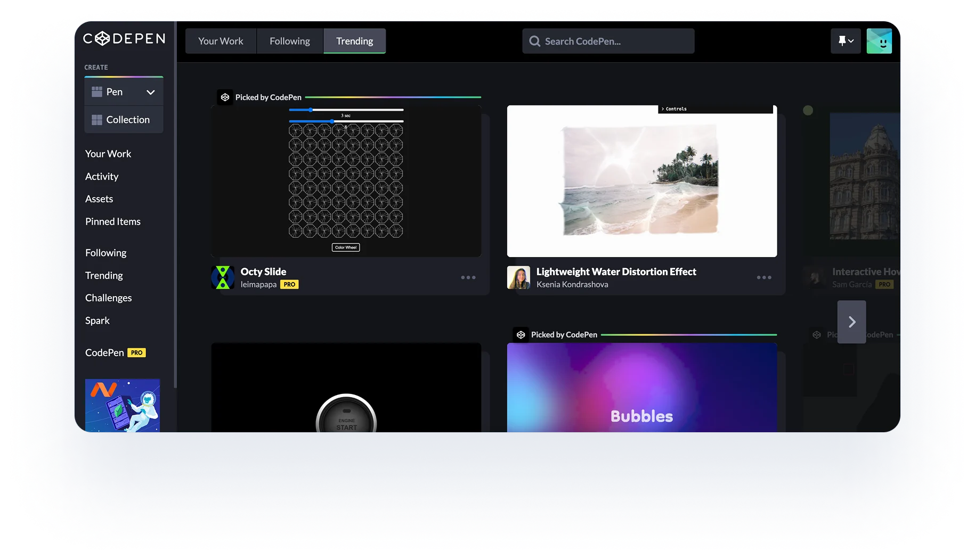Focus the Search CodePen field
The width and height of the screenshot is (975, 560).
pos(608,41)
